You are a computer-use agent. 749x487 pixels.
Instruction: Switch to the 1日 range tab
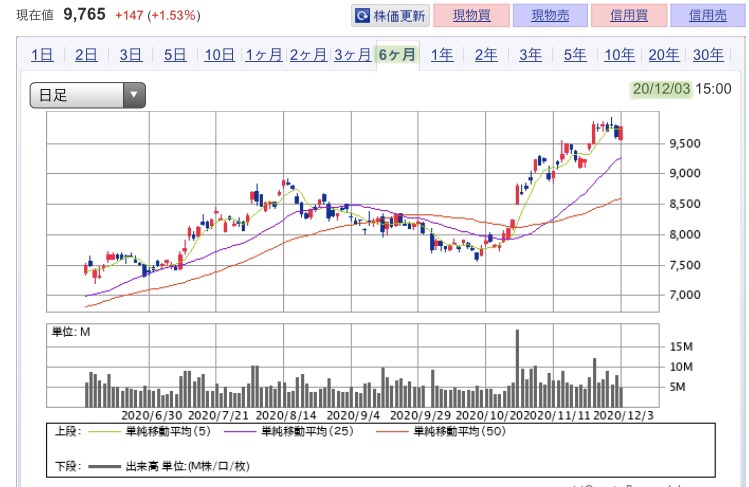(x=42, y=55)
